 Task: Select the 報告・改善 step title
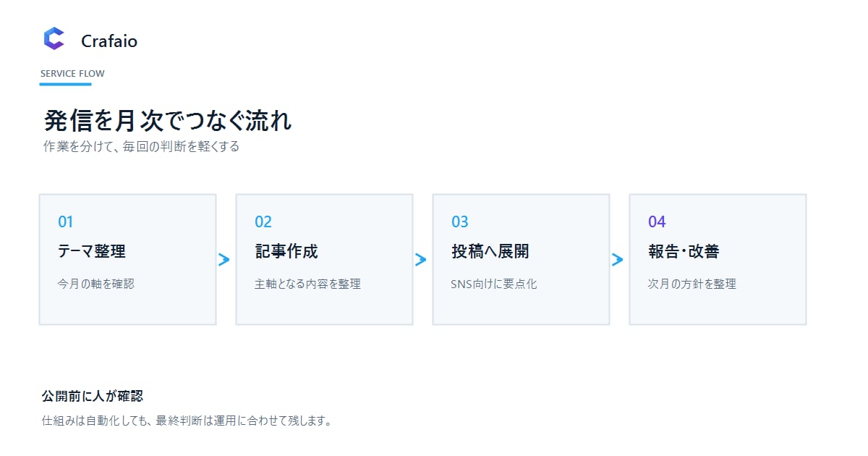pyautogui.click(x=684, y=251)
